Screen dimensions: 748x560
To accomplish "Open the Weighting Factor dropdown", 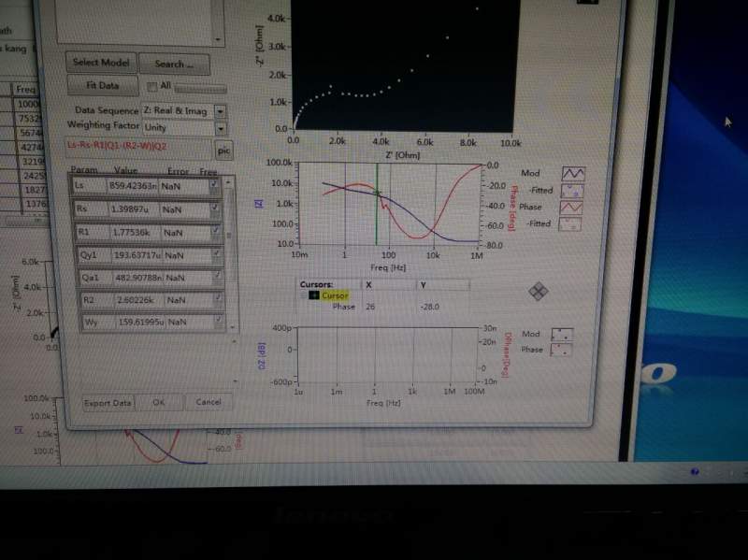I will pyautogui.click(x=221, y=128).
